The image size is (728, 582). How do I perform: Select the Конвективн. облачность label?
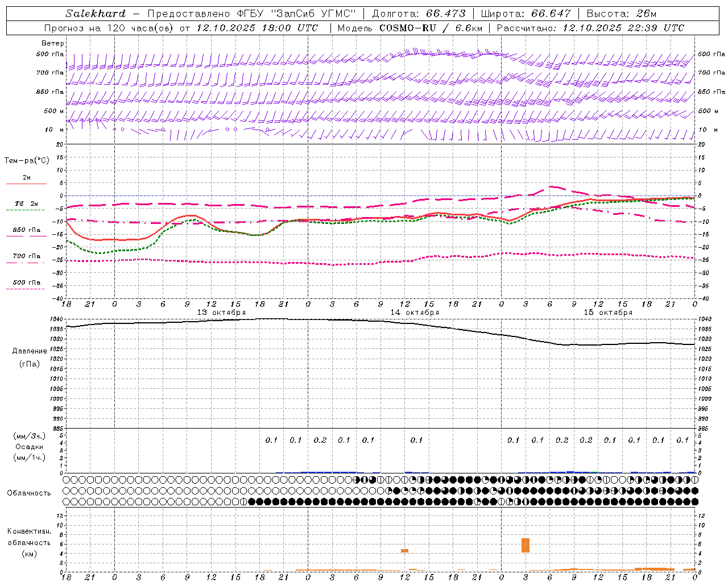(29, 537)
